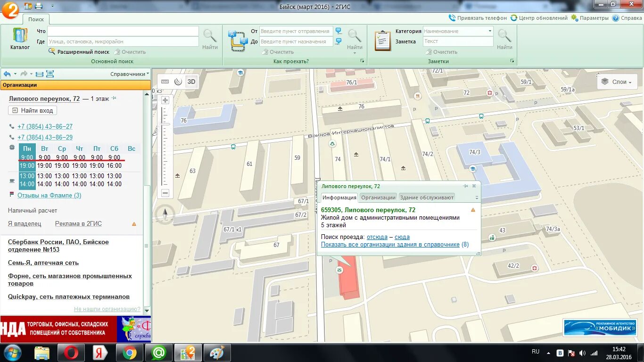Click the A-B route icon in Как проехать
This screenshot has height=362, width=644.
coord(238,41)
